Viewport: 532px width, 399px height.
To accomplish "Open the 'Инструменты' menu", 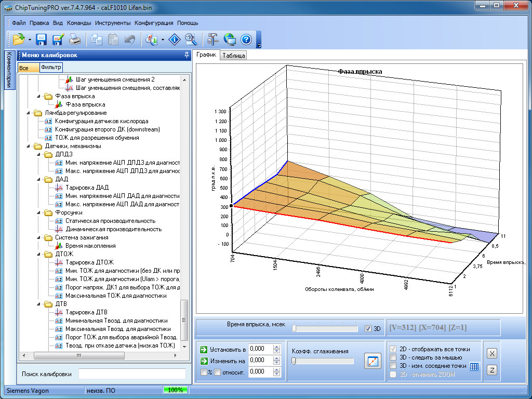I will tap(113, 23).
